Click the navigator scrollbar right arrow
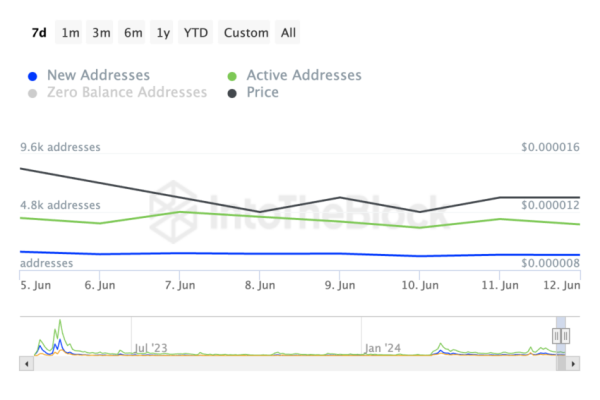Viewport: 600px width, 400px height. pos(575,363)
